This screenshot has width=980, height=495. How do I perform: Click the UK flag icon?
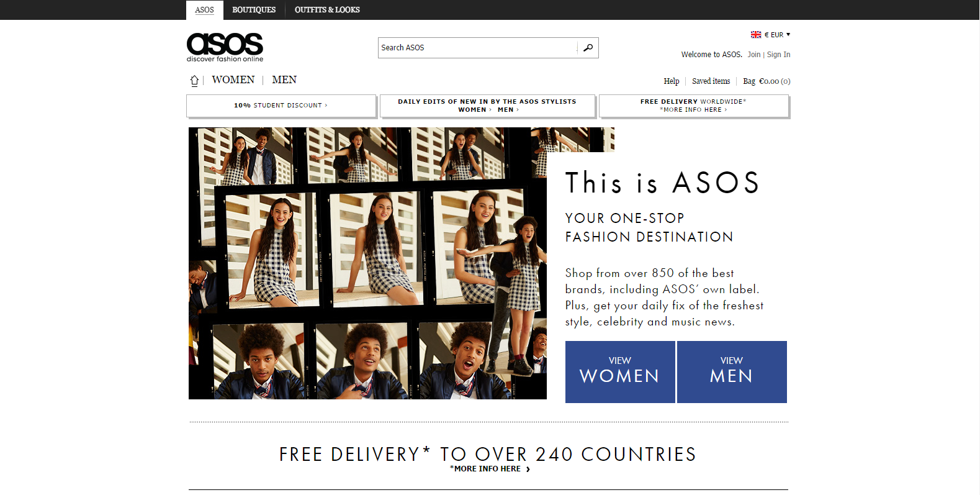(756, 35)
